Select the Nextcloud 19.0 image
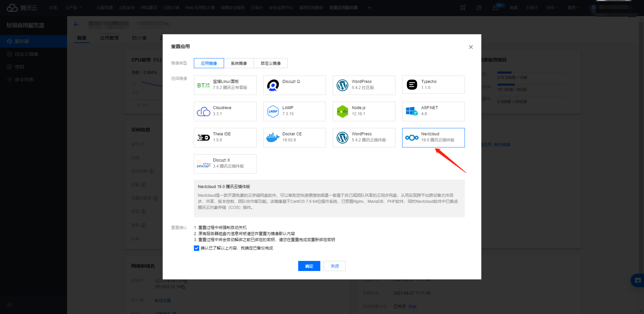The image size is (644, 314). tap(433, 138)
